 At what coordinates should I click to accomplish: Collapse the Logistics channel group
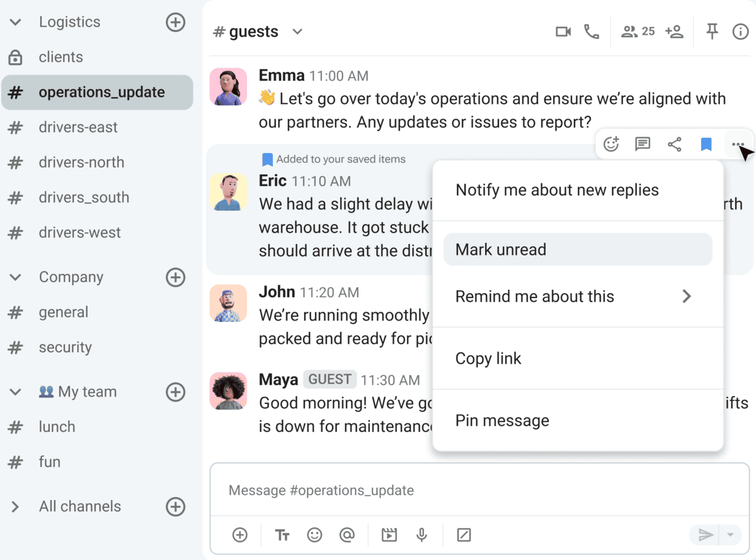16,22
